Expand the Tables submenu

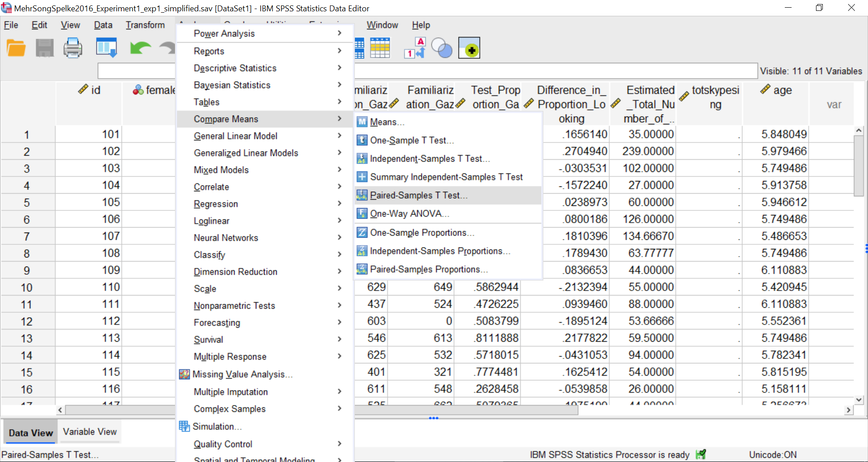pyautogui.click(x=339, y=102)
